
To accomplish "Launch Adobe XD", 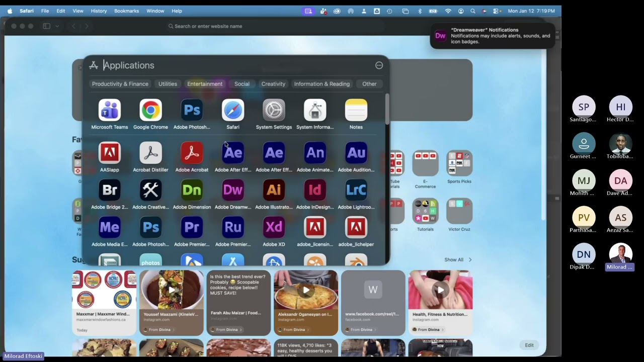I will tap(274, 227).
